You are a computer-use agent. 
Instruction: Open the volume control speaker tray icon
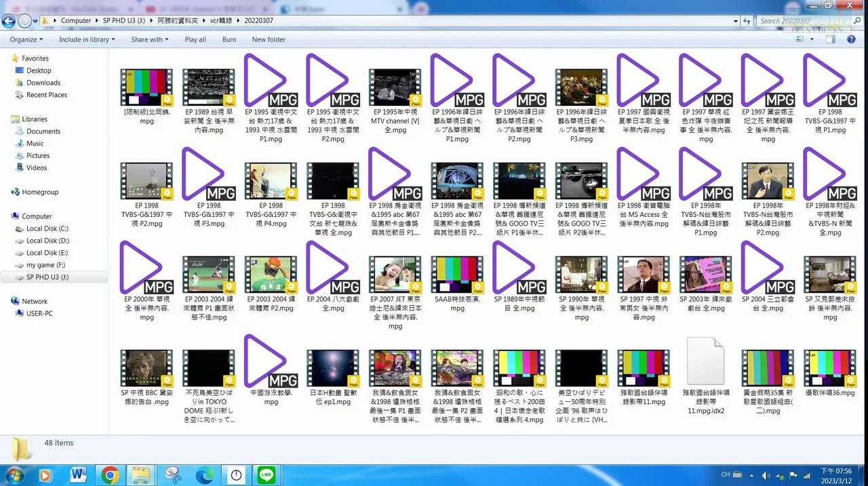pyautogui.click(x=766, y=474)
